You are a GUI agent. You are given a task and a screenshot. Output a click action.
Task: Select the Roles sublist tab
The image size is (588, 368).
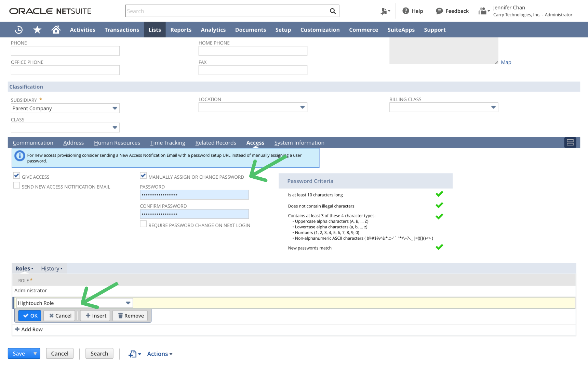tap(24, 268)
